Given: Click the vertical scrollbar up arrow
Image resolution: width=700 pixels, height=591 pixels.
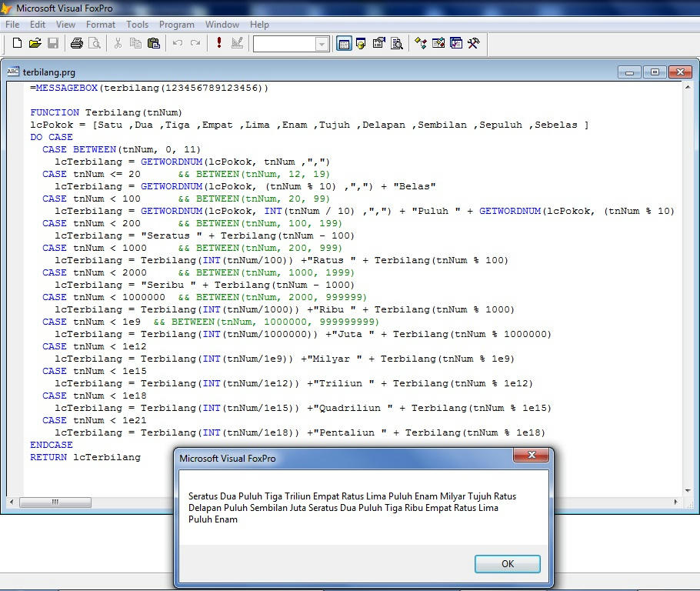Looking at the screenshot, I should coord(688,87).
